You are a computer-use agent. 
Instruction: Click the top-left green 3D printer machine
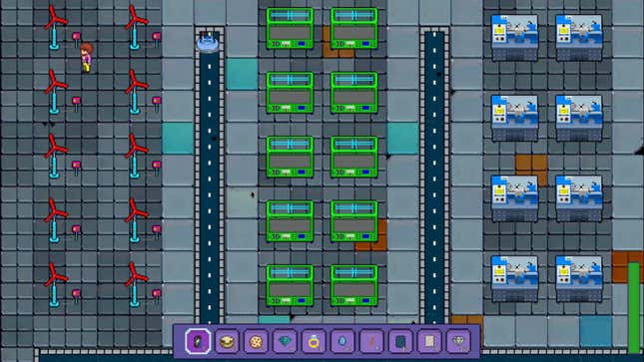(290, 28)
